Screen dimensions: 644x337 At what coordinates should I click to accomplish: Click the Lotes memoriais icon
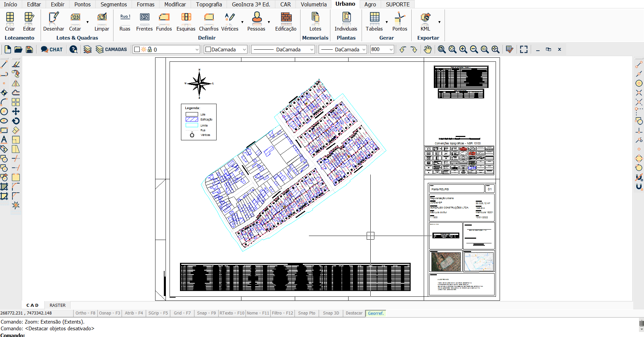[315, 21]
